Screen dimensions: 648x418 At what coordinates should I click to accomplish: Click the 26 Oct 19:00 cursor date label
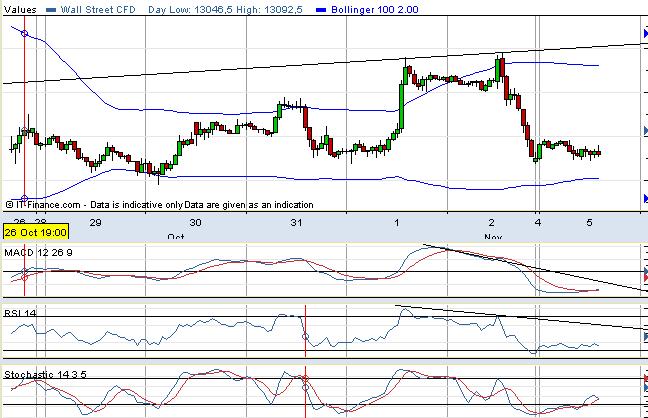pos(36,232)
